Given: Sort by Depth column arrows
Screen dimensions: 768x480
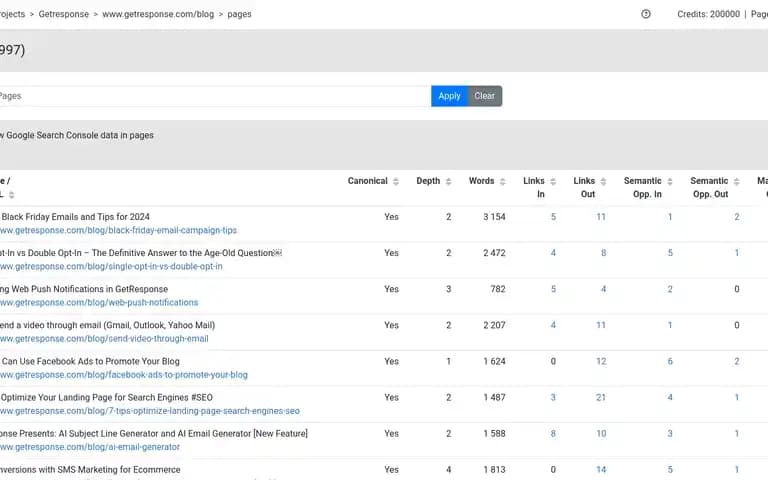Looking at the screenshot, I should click(448, 182).
